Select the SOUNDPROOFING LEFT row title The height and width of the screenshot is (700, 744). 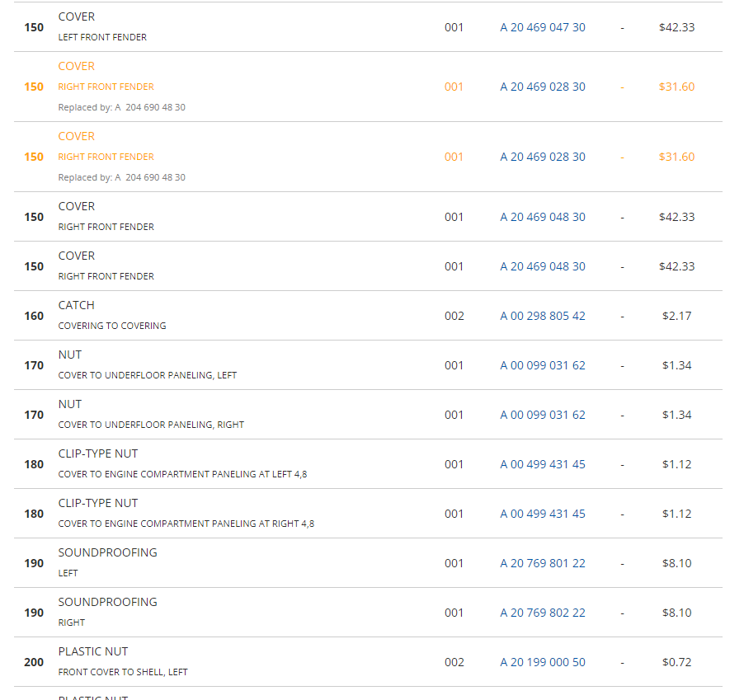pyautogui.click(x=107, y=552)
